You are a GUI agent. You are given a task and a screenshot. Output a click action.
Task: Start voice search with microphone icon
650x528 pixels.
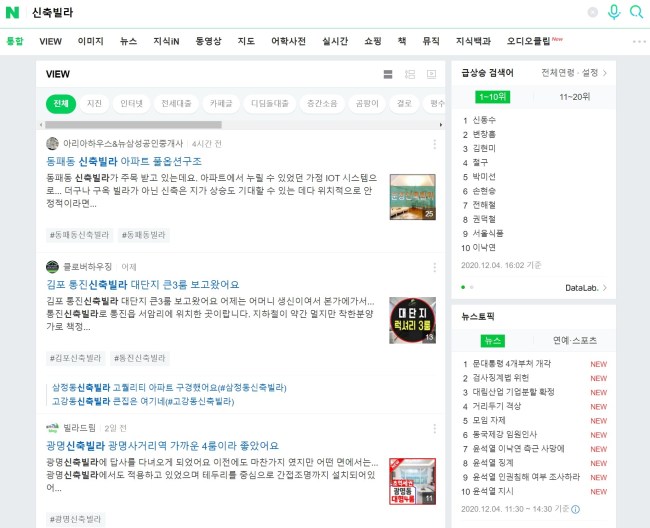click(x=614, y=12)
